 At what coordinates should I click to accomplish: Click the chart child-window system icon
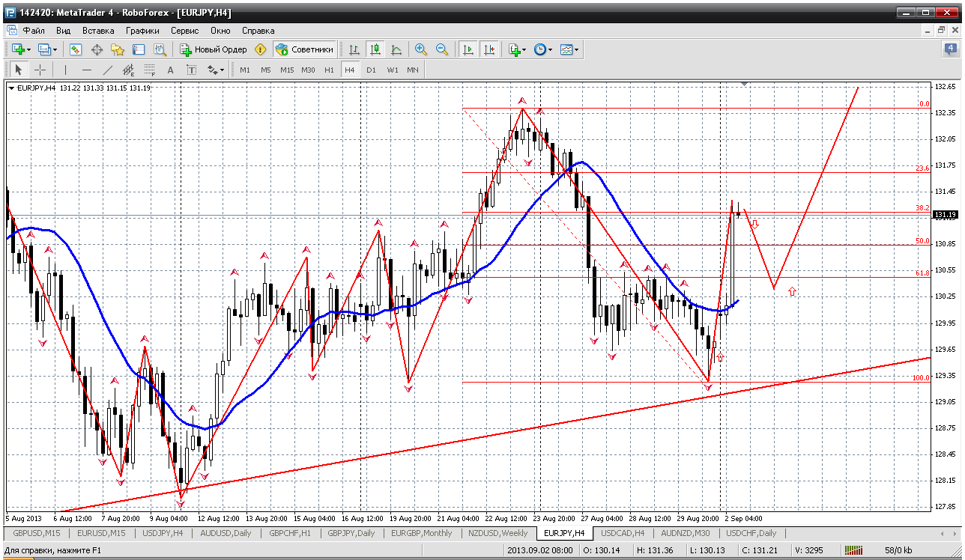12,31
